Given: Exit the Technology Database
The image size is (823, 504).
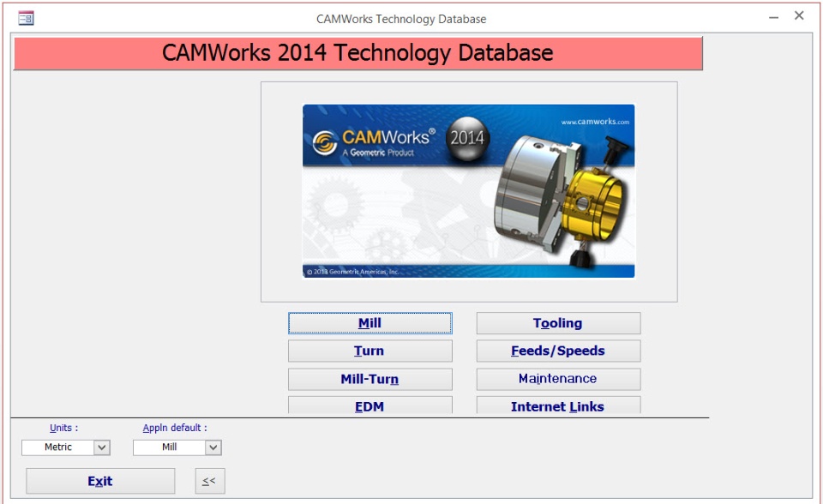Looking at the screenshot, I should pyautogui.click(x=100, y=481).
